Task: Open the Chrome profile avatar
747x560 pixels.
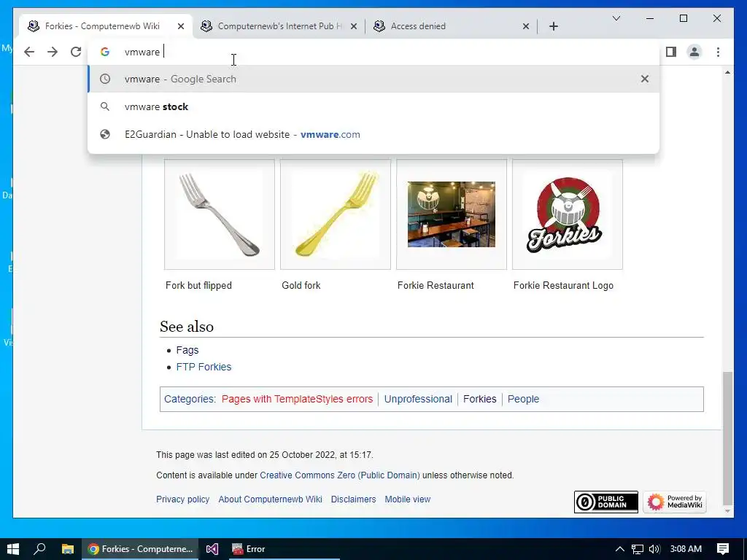Action: [694, 52]
